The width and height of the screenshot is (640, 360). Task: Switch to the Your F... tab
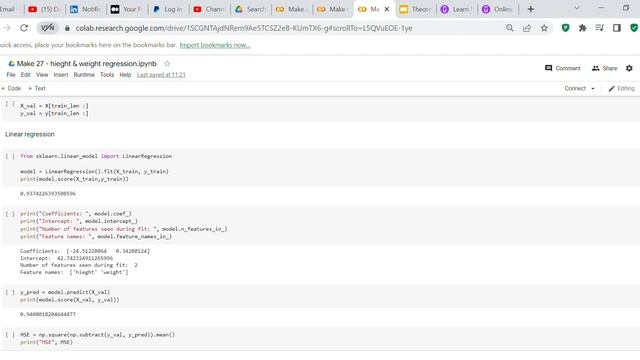(127, 9)
